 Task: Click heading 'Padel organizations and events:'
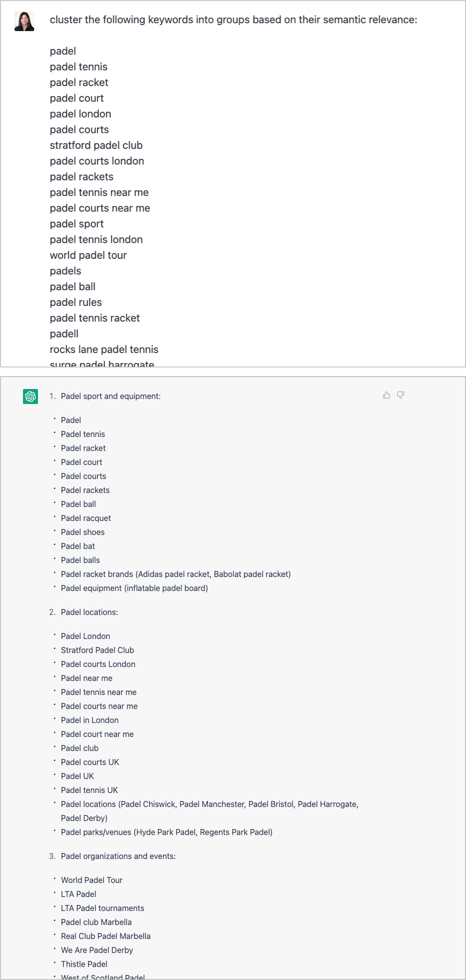coord(118,855)
